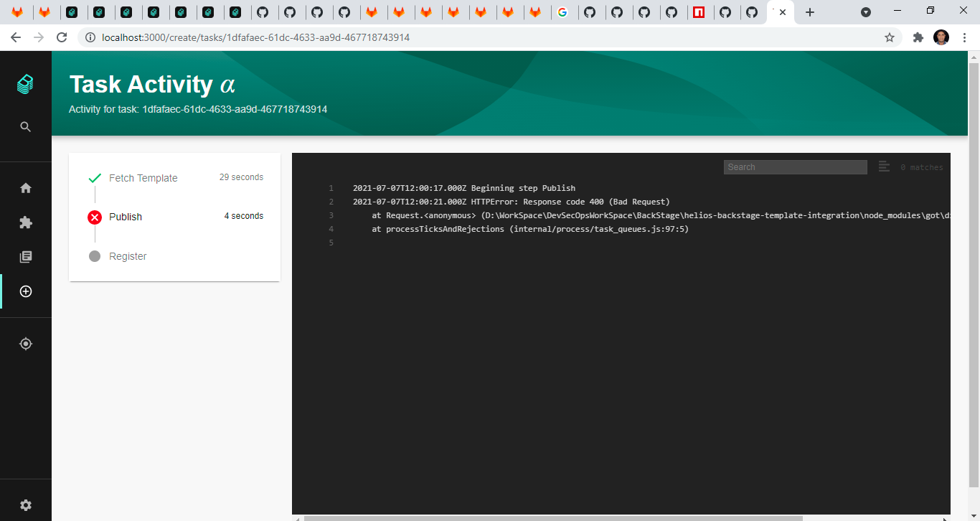Screen dimensions: 980x521
Task: Click the Docs library icon in the sidebar
Action: click(x=25, y=256)
